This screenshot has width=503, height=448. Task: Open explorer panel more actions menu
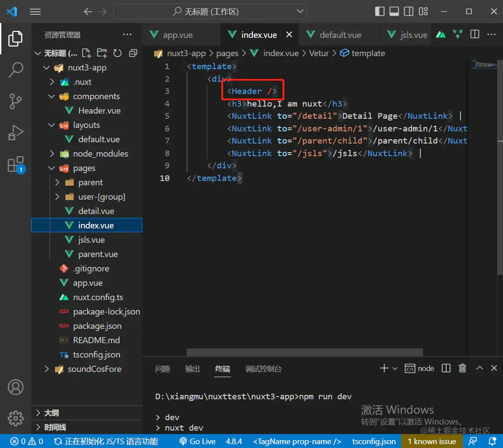(127, 35)
